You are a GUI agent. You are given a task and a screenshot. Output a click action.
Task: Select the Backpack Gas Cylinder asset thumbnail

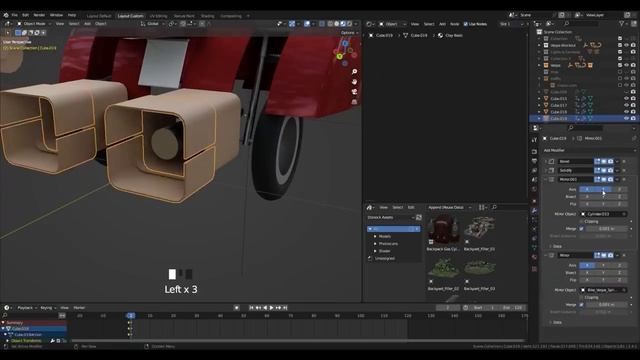(443, 230)
